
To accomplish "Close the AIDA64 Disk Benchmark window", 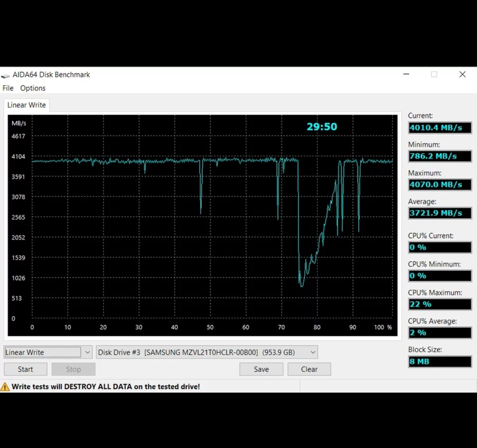I will (x=462, y=74).
